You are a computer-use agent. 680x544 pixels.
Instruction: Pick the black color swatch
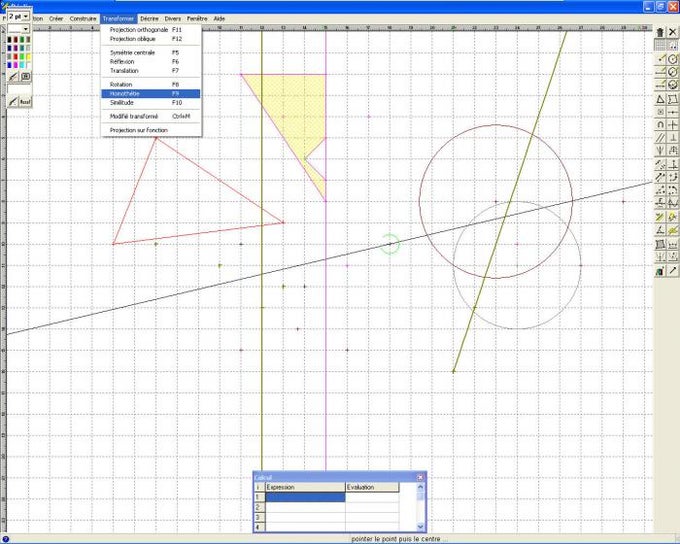point(10,39)
